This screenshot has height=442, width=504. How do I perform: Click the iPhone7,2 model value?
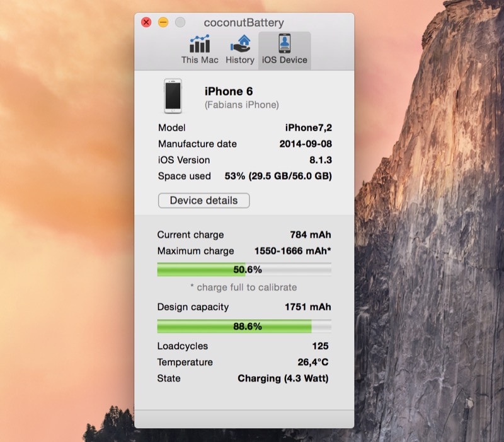309,128
